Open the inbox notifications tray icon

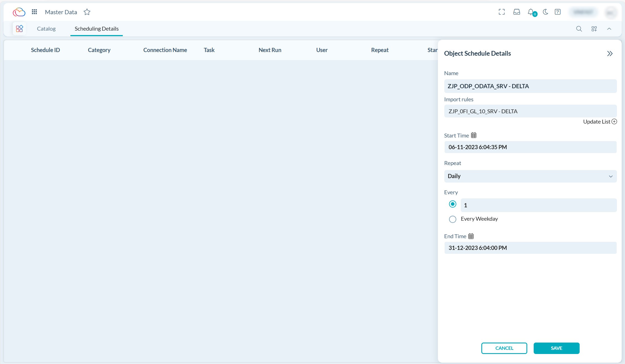[x=516, y=12]
